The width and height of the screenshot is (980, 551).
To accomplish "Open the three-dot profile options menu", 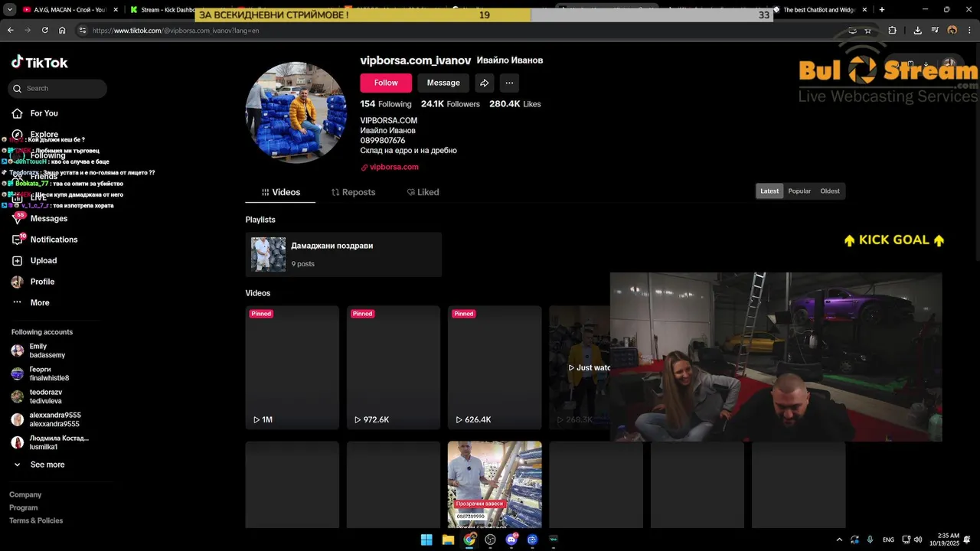I will [509, 83].
